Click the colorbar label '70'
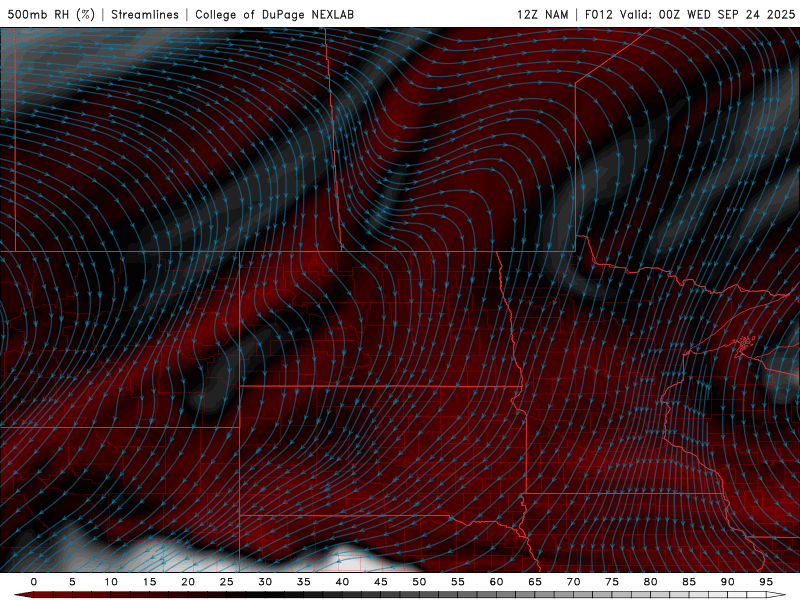Viewport: 800px width, 600px height. pyautogui.click(x=573, y=582)
